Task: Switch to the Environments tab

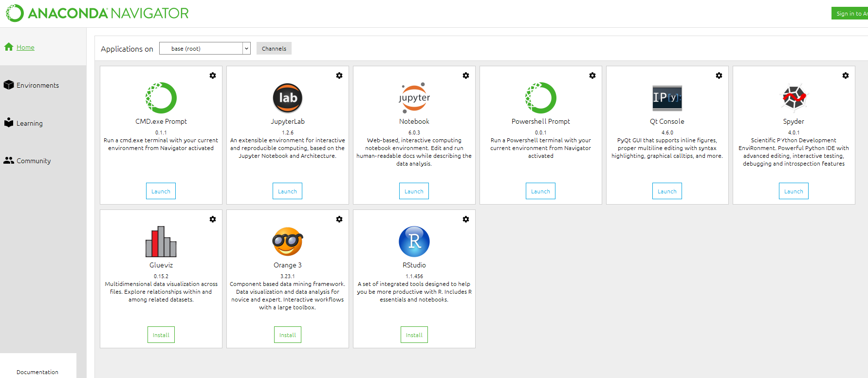Action: pyautogui.click(x=37, y=85)
